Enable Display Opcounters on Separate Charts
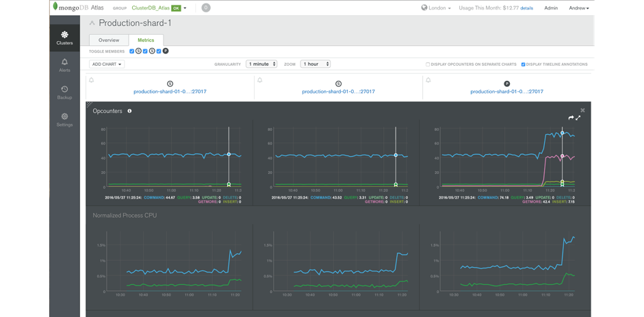 [428, 64]
